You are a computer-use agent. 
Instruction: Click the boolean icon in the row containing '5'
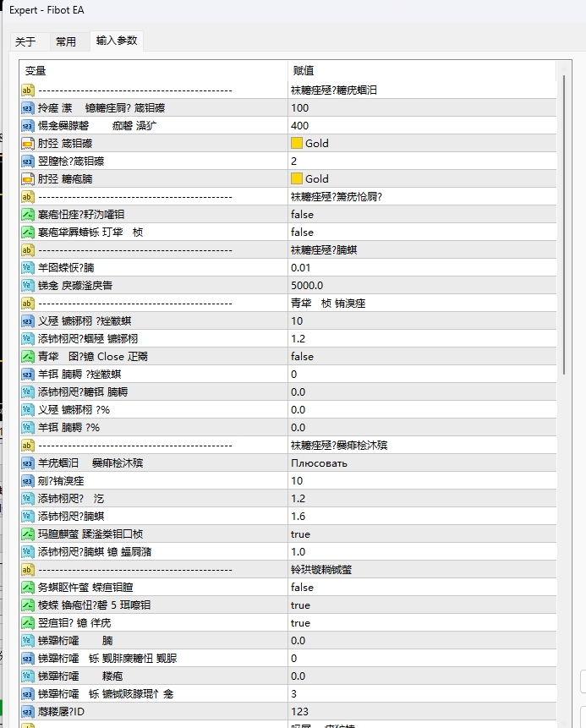pos(27,605)
